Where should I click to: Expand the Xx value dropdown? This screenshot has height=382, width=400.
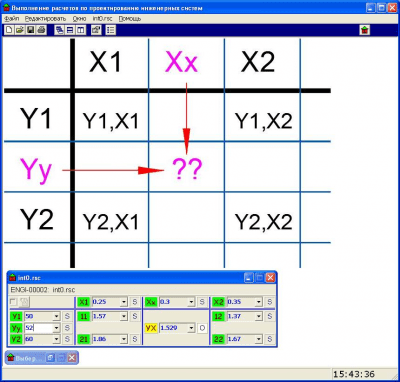pos(191,302)
